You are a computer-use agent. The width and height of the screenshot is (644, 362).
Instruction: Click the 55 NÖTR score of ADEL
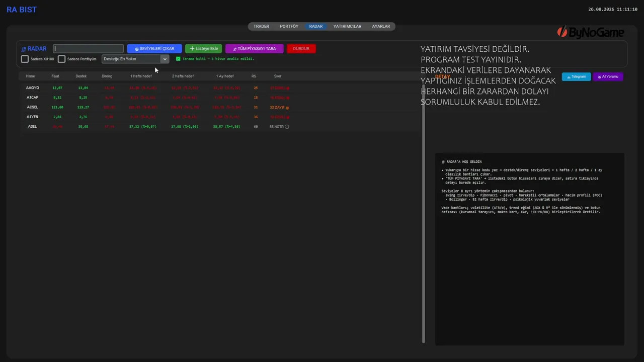click(x=279, y=127)
